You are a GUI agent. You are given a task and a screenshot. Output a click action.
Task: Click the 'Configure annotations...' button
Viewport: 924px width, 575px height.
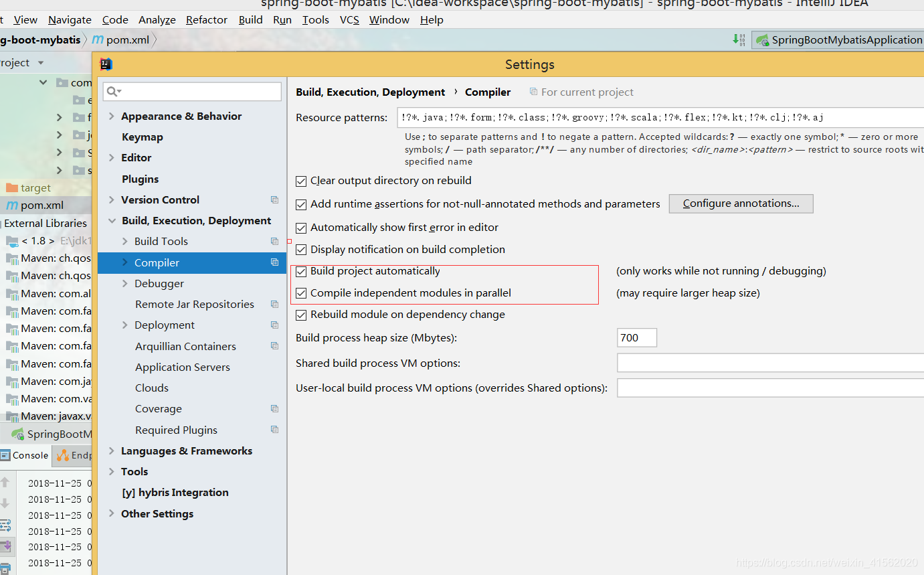tap(741, 203)
